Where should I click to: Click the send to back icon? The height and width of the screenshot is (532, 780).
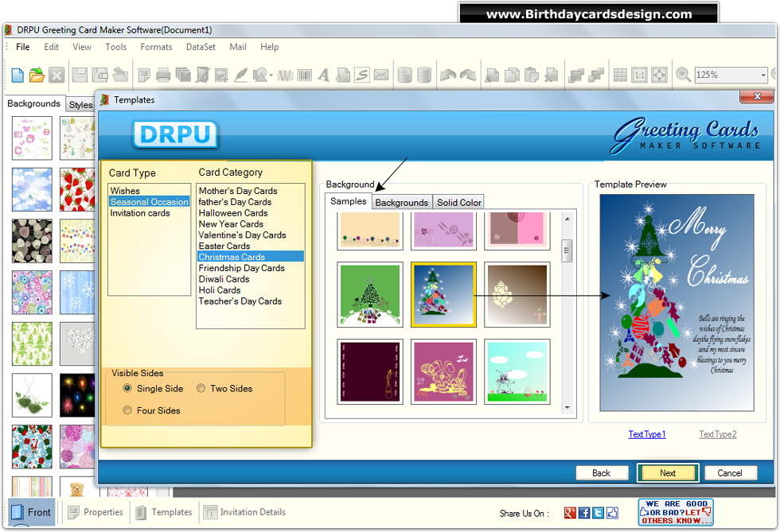point(595,75)
